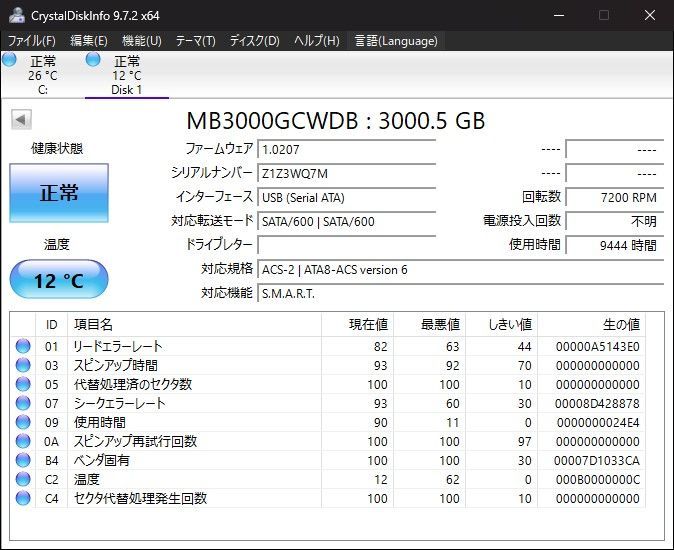
Task: Select the 温度 attribute row in table
Action: (x=328, y=479)
